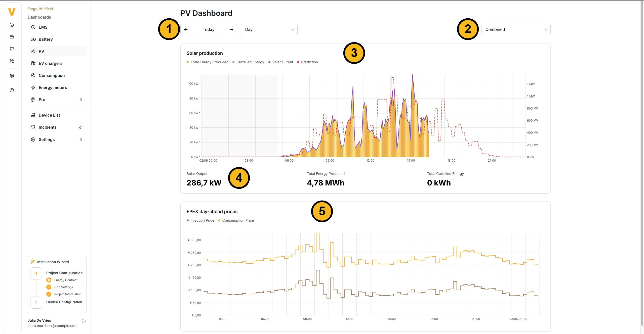The height and width of the screenshot is (334, 644).
Task: Click the Forge, Millfield project name
Action: click(40, 9)
